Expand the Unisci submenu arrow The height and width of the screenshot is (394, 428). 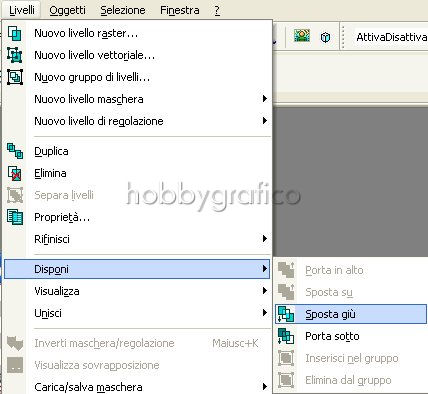click(x=265, y=313)
